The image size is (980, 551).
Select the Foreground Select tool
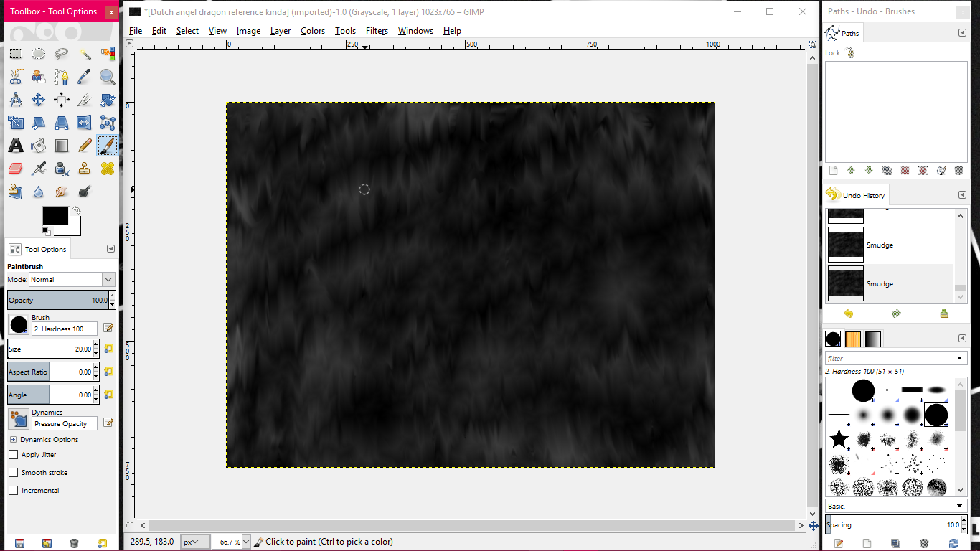tap(39, 77)
